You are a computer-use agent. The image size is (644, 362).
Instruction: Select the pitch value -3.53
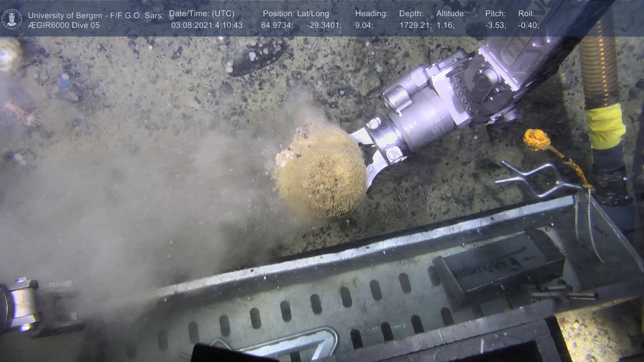[495, 25]
